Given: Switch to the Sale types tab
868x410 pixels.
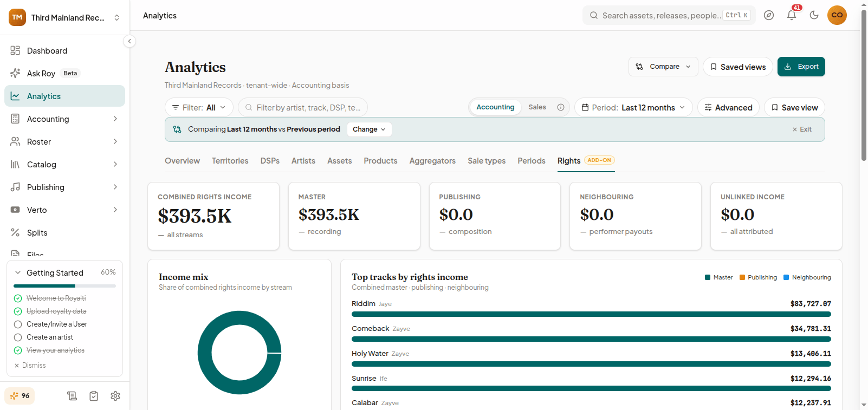Looking at the screenshot, I should 487,161.
